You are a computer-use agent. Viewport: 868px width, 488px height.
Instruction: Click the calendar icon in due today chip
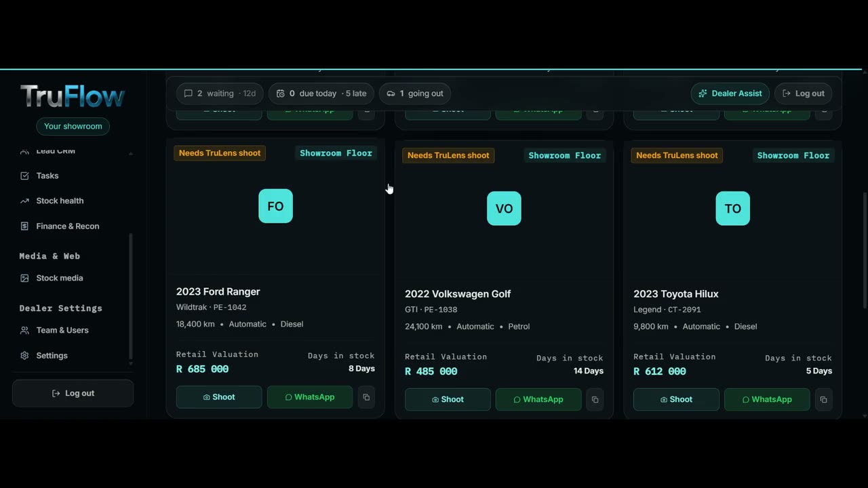coord(281,94)
